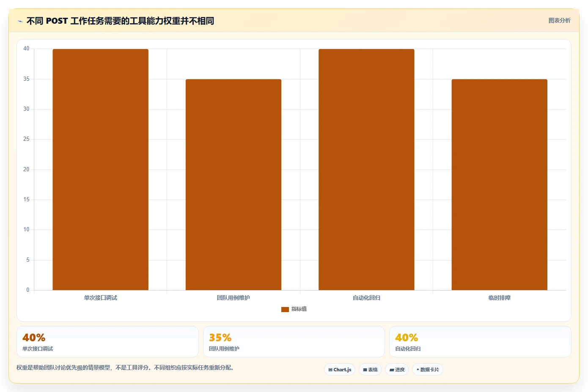The height and width of the screenshot is (392, 588).
Task: Click the 自动化回归 bar in the chart
Action: click(x=366, y=170)
